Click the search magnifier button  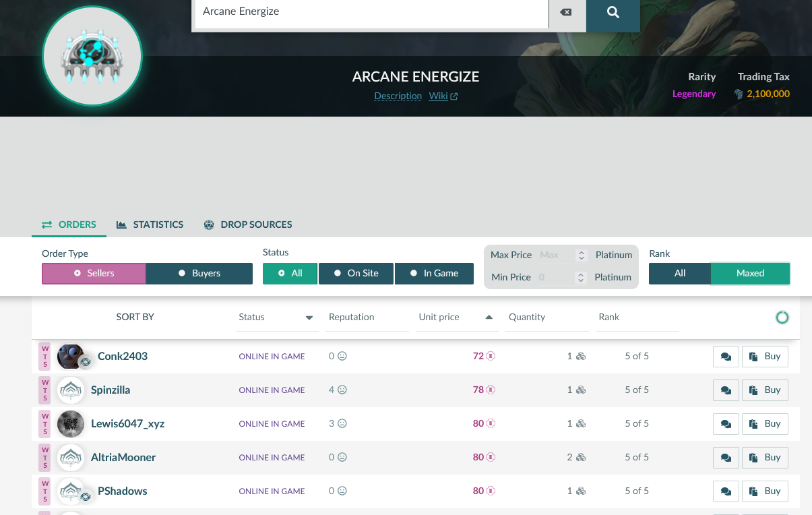613,13
